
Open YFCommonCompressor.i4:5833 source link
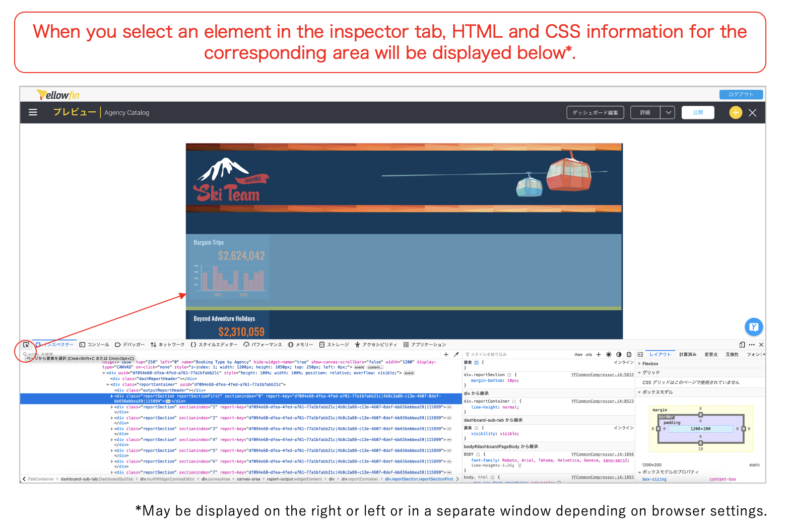tap(602, 375)
